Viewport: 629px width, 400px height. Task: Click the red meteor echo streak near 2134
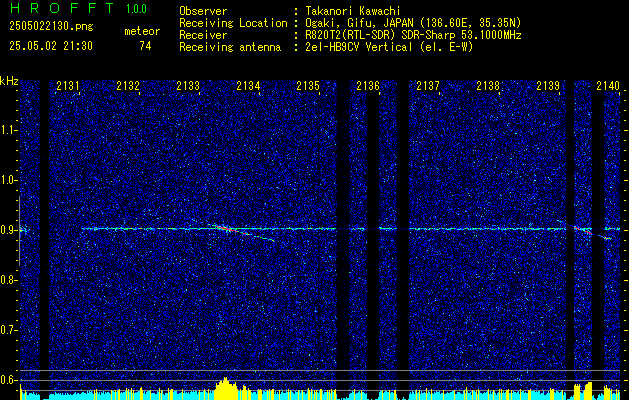(x=227, y=229)
